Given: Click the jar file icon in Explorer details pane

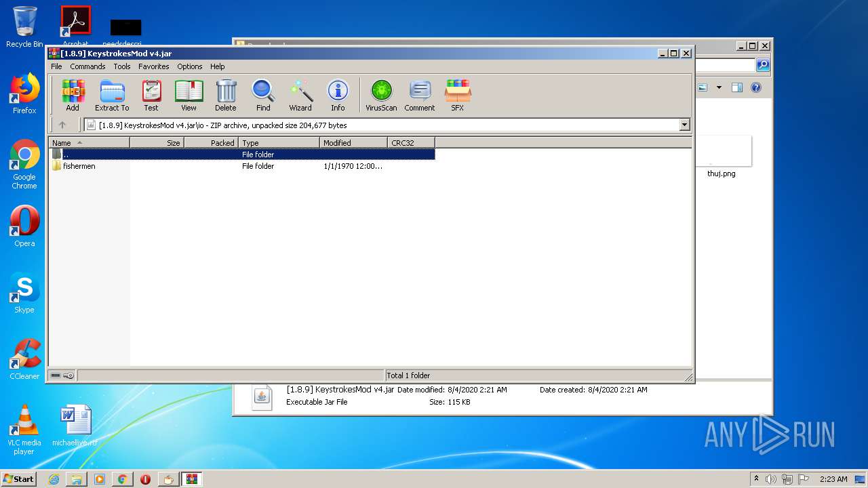Looking at the screenshot, I should point(262,396).
